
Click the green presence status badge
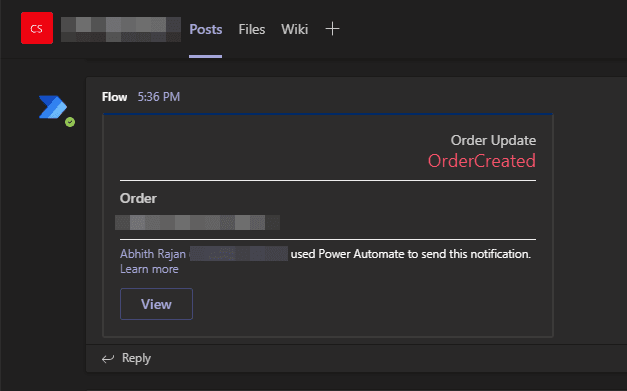click(70, 122)
